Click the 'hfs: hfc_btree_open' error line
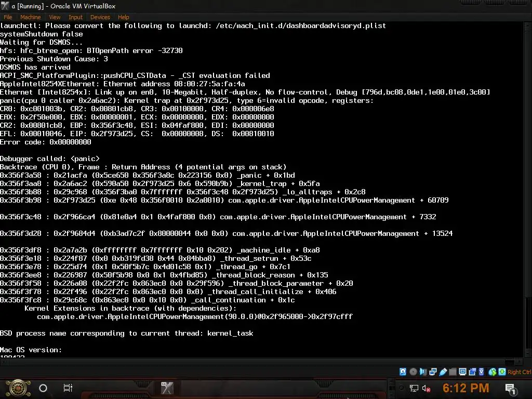This screenshot has height=399, width=532. point(91,50)
